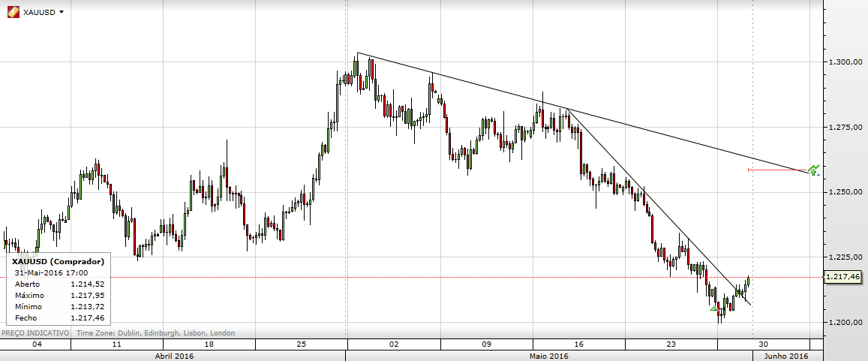The image size is (868, 361).
Task: Click the date label 30 on time axis
Action: [764, 344]
